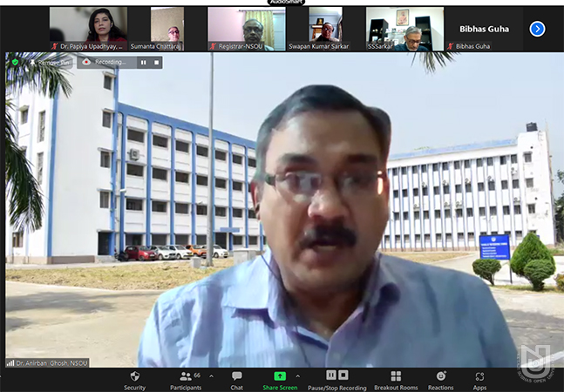The height and width of the screenshot is (392, 564).
Task: Select the Registrar-NSOU video thumbnail
Action: [x=247, y=29]
